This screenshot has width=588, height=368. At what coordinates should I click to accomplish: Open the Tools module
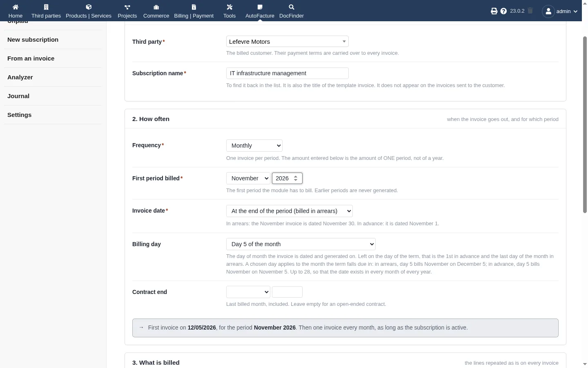pos(229,11)
